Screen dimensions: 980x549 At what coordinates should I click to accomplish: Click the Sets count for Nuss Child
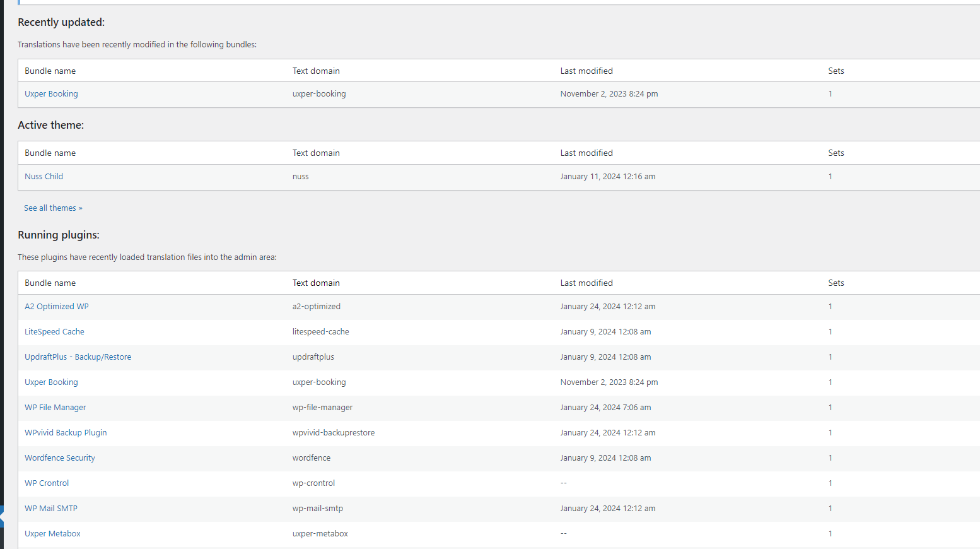tap(831, 176)
